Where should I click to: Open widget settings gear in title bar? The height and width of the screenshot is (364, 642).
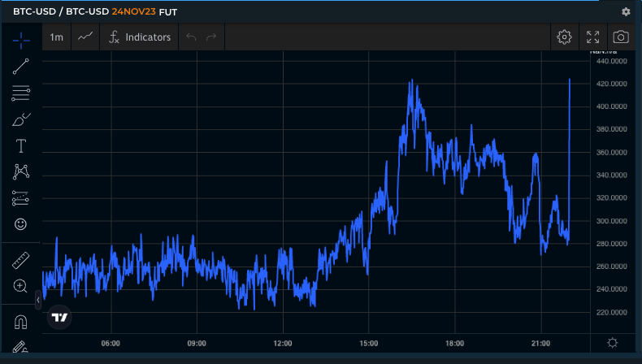pyautogui.click(x=626, y=11)
